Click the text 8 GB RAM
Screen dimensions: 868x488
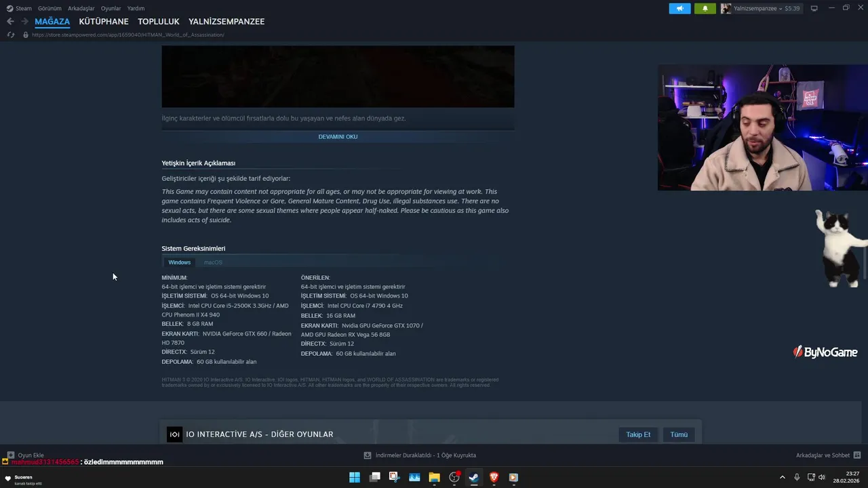point(200,324)
